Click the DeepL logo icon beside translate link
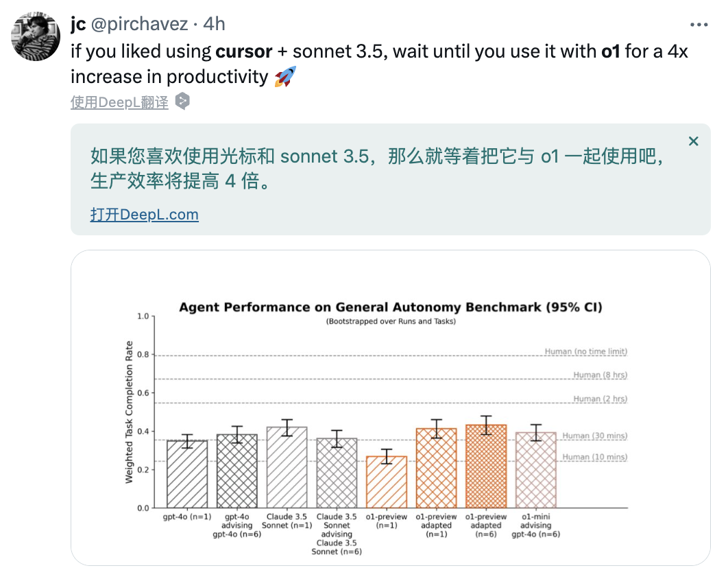Image resolution: width=728 pixels, height=579 pixels. 182,102
